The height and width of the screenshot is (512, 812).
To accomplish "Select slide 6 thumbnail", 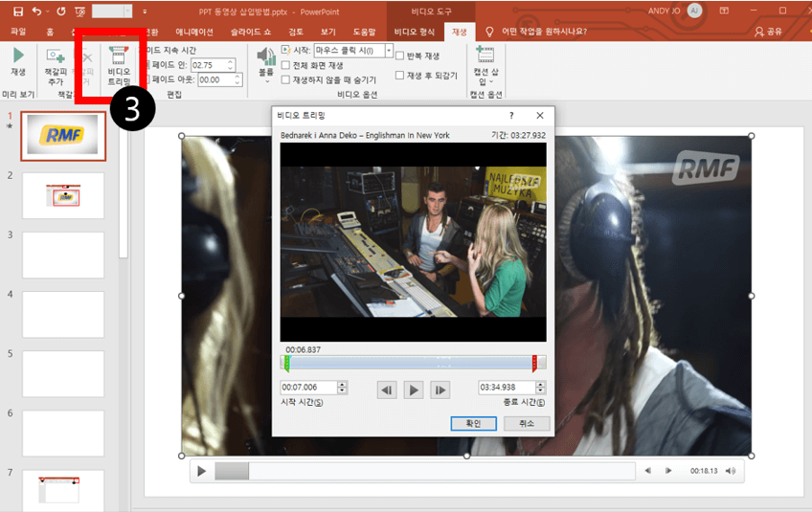I will pos(63,434).
